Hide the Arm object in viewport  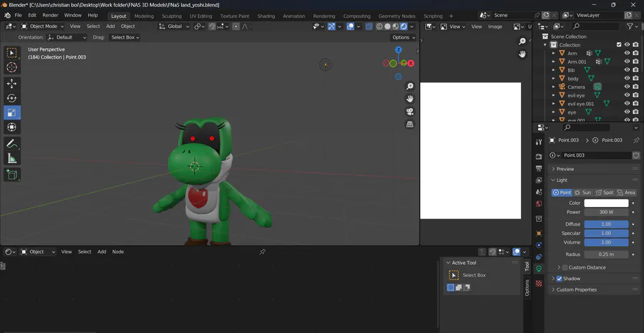(627, 53)
